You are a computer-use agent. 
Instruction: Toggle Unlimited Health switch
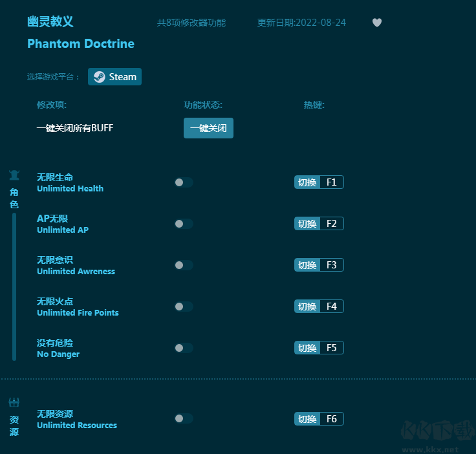184,182
